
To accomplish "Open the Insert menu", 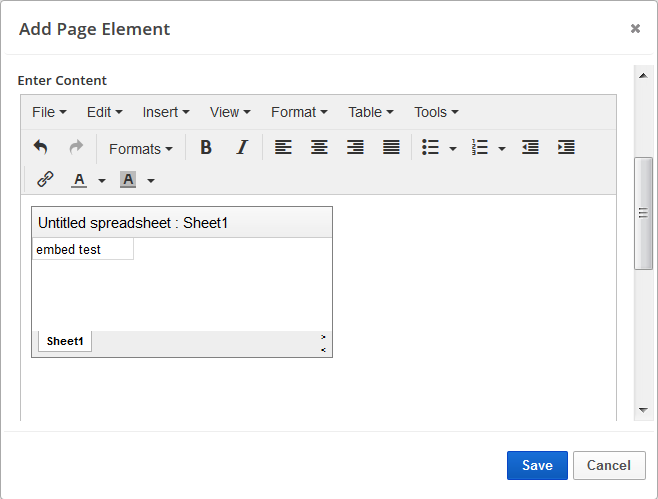I will point(165,112).
